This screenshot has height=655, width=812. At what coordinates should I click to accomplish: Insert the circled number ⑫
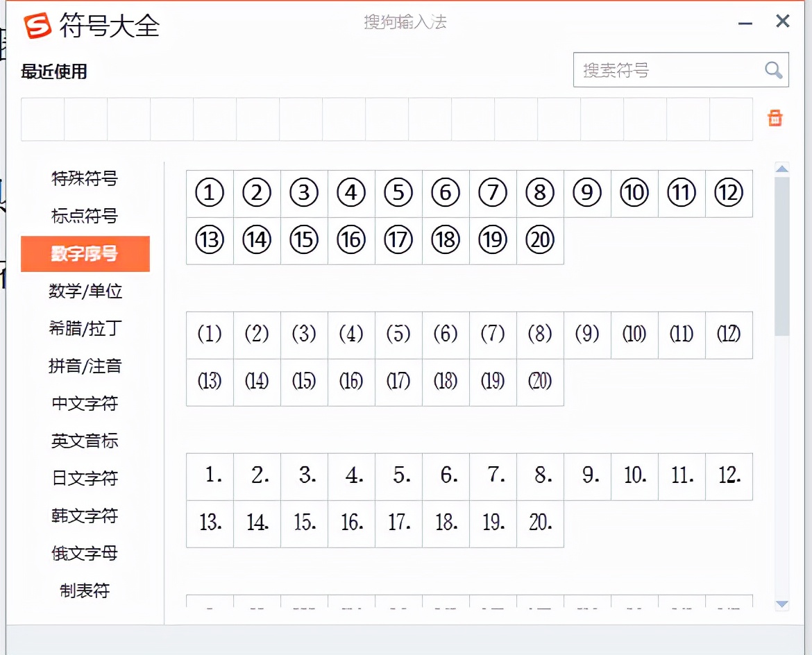[x=728, y=193]
